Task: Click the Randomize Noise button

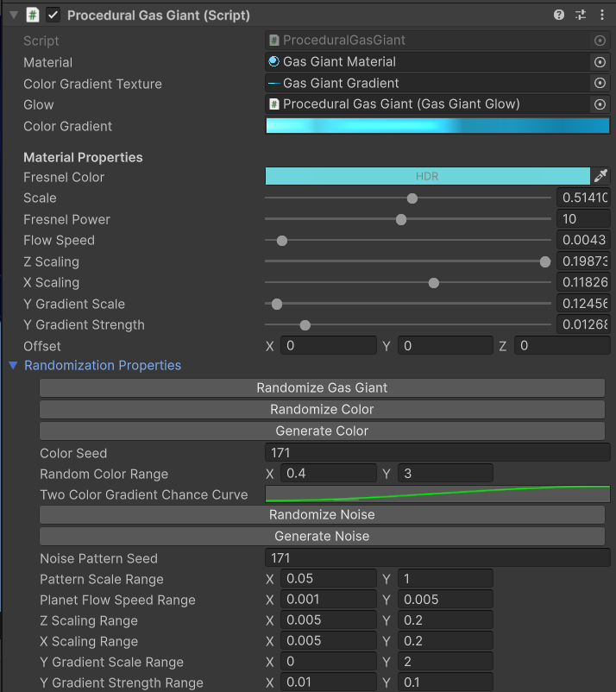Action: coord(322,514)
